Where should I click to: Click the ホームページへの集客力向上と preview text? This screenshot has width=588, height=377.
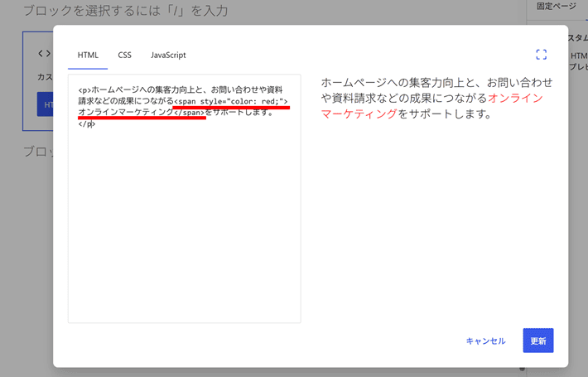coord(399,82)
